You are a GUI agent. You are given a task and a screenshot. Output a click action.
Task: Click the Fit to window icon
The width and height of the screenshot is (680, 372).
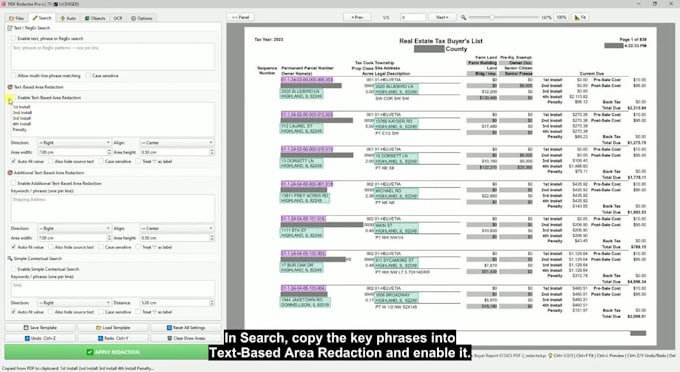577,17
